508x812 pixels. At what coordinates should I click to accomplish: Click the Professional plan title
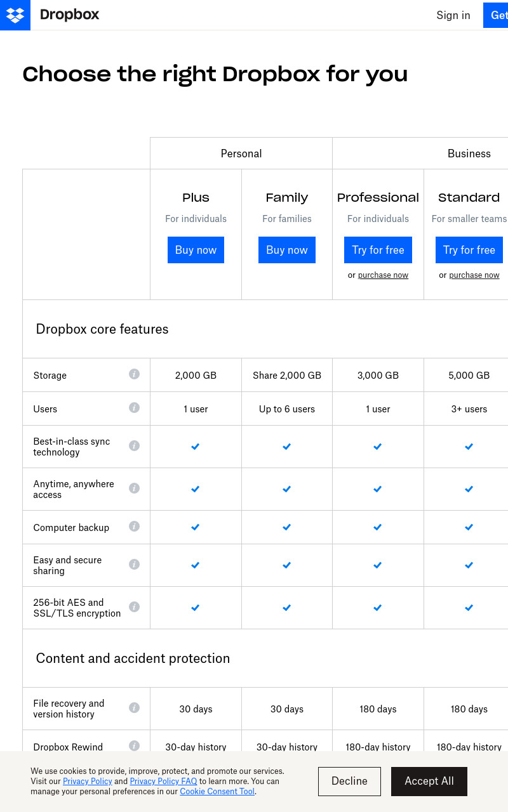pyautogui.click(x=378, y=197)
